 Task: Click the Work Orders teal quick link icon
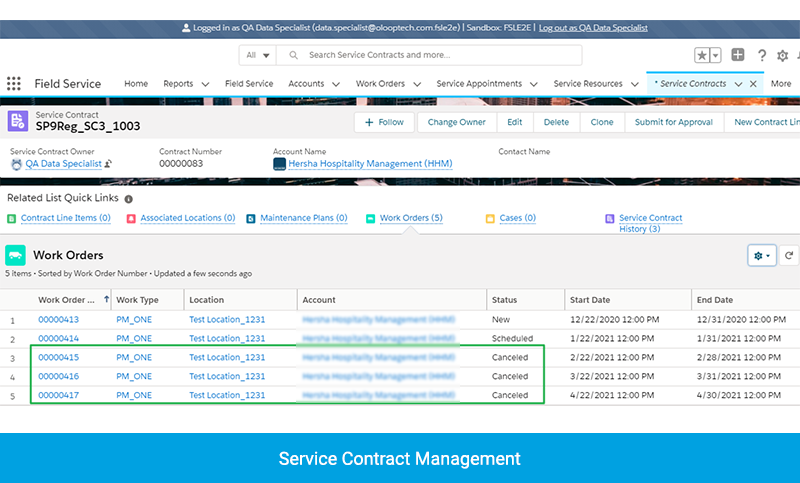370,219
